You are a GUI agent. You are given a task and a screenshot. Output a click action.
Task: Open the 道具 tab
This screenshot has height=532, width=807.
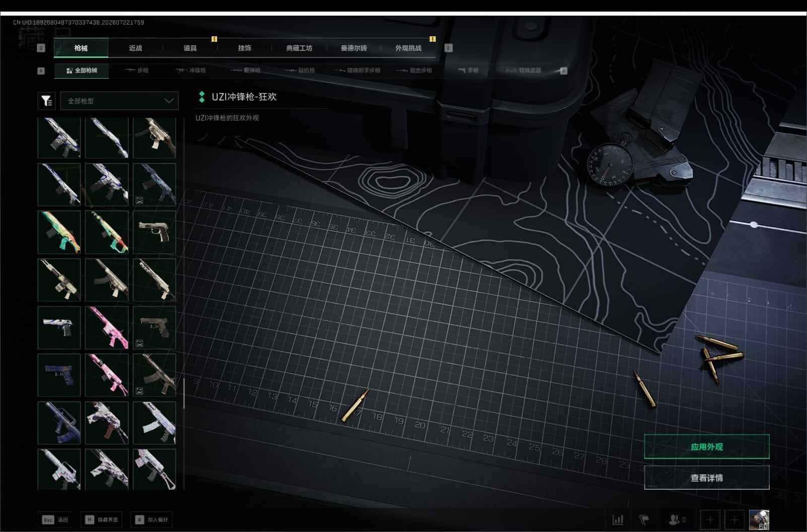190,48
